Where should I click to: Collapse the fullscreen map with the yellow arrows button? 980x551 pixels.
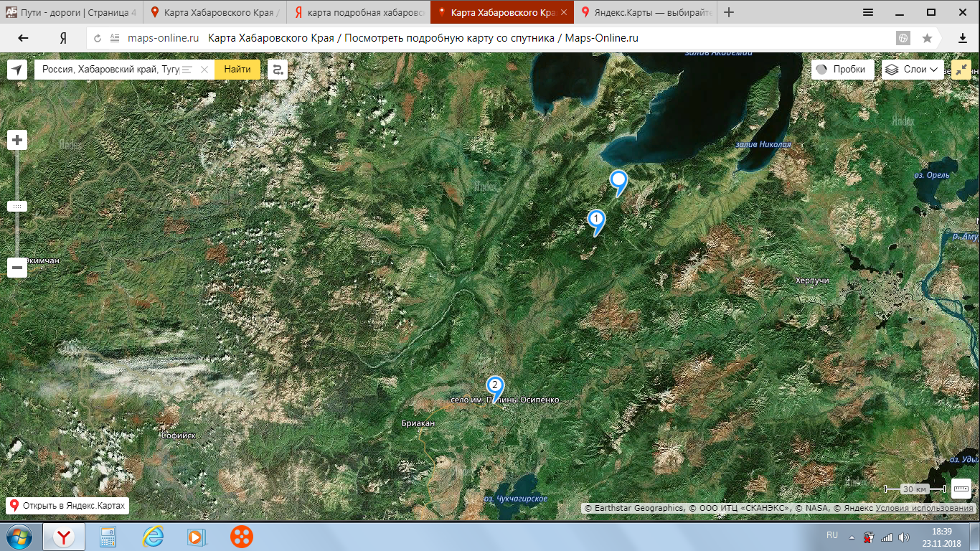961,70
